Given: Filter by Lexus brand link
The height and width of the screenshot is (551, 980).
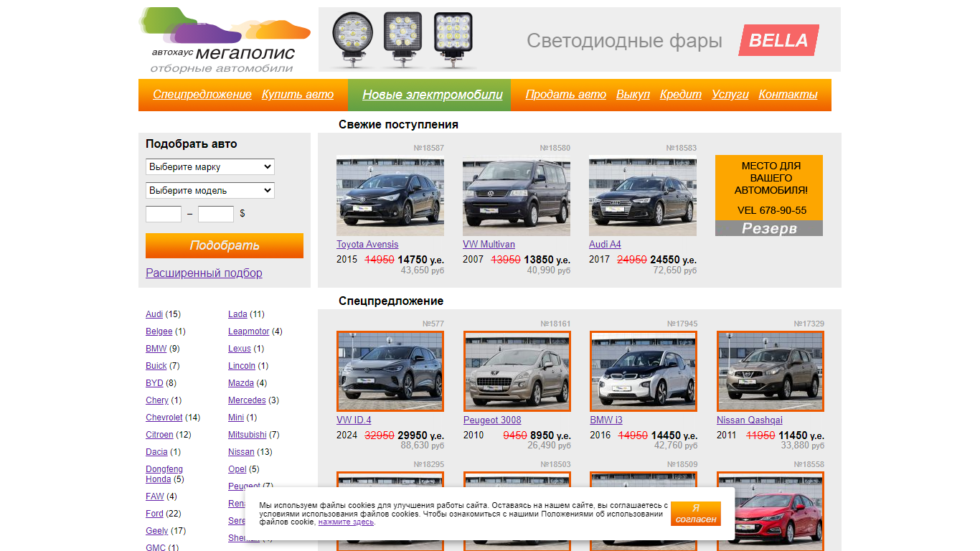Looking at the screenshot, I should (240, 349).
